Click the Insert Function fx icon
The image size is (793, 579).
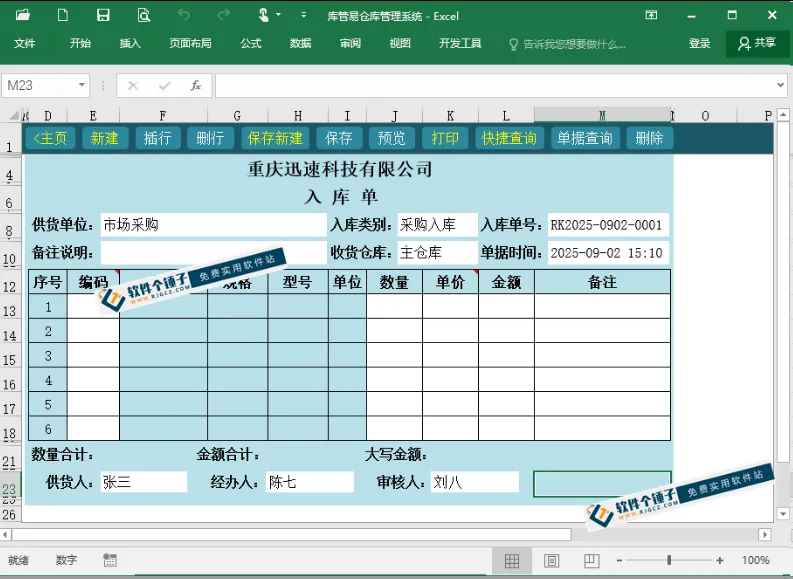pyautogui.click(x=196, y=85)
